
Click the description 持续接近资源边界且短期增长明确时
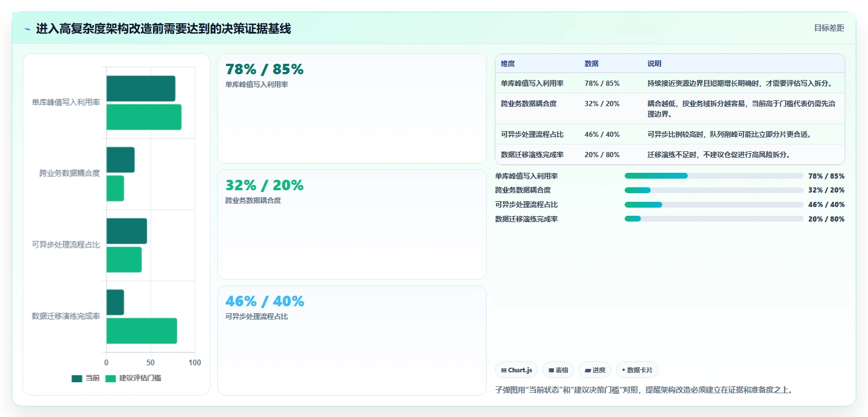pyautogui.click(x=739, y=84)
